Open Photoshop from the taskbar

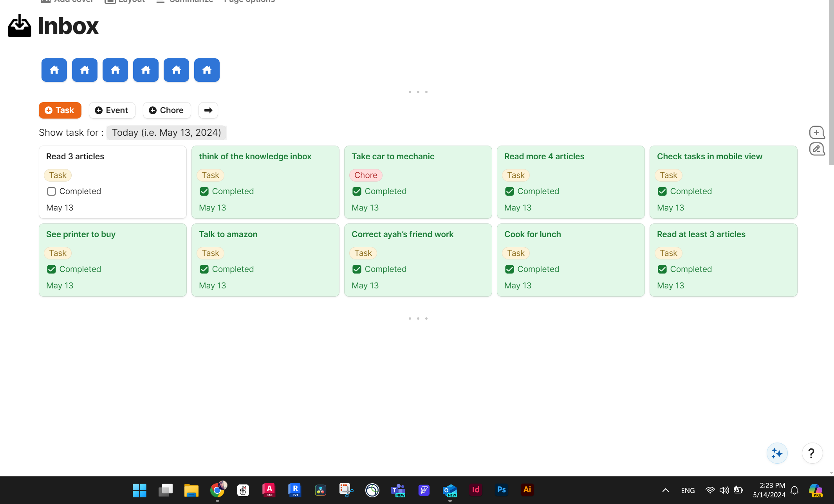click(x=501, y=490)
